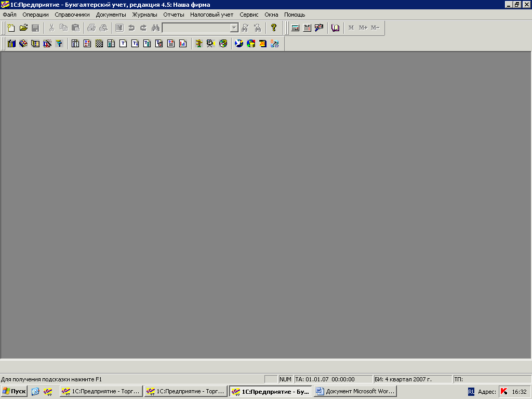Image resolution: width=532 pixels, height=399 pixels.
Task: Click the Save diskette icon
Action: (x=35, y=28)
